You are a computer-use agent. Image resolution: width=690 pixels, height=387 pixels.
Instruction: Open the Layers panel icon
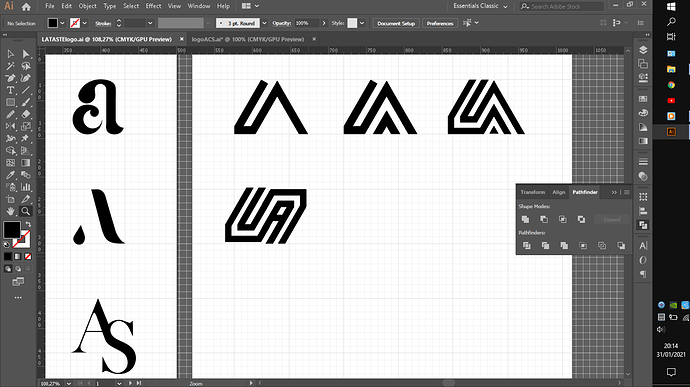(x=643, y=50)
